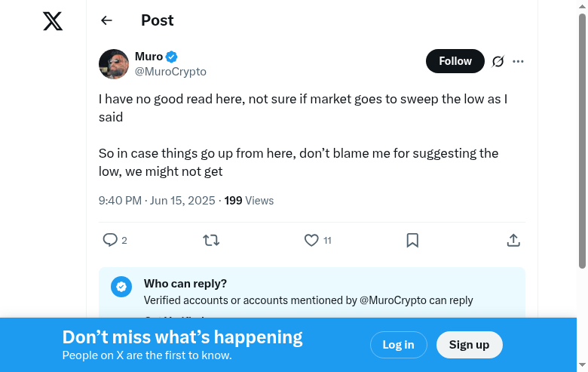This screenshot has height=372, width=588.
Task: Share the post via upload icon
Action: pos(513,240)
